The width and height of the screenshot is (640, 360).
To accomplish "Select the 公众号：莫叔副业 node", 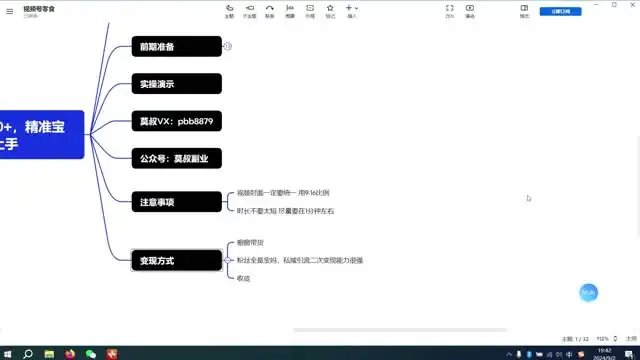I will click(x=177, y=158).
